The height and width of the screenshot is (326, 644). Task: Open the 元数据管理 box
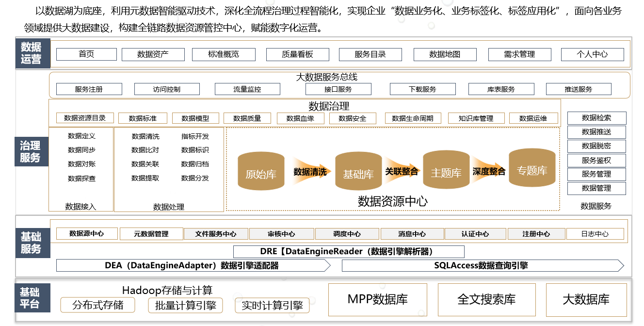(151, 234)
